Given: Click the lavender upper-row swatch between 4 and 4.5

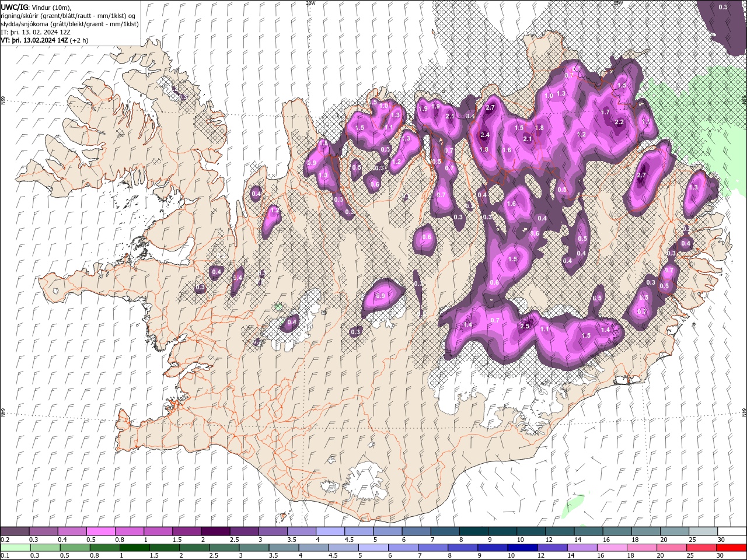Looking at the screenshot, I should pos(329,531).
